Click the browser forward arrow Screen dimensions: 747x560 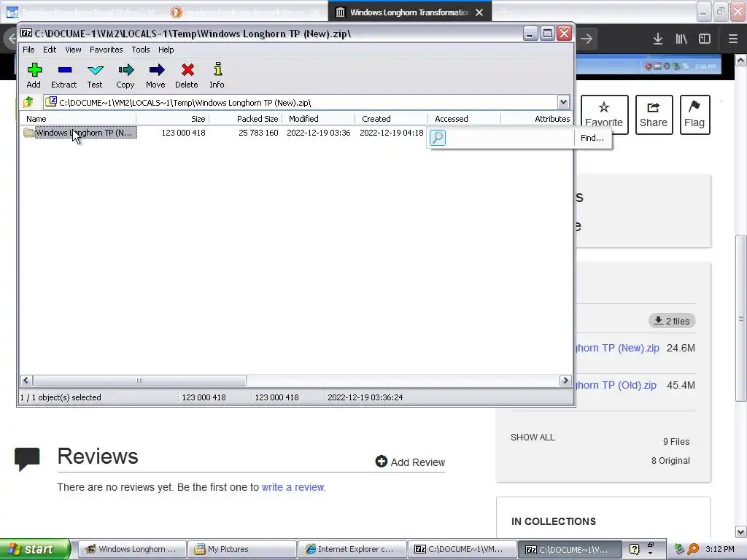587,39
